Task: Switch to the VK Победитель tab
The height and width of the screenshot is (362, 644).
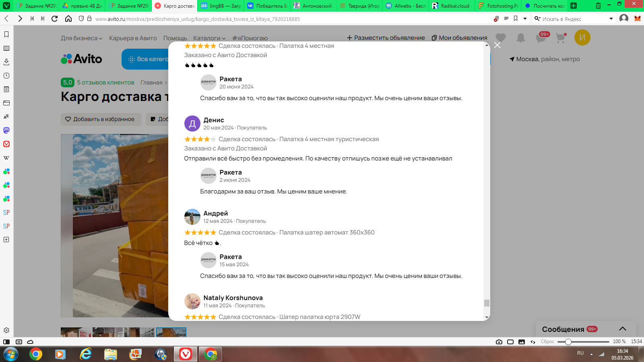Action: [267, 6]
